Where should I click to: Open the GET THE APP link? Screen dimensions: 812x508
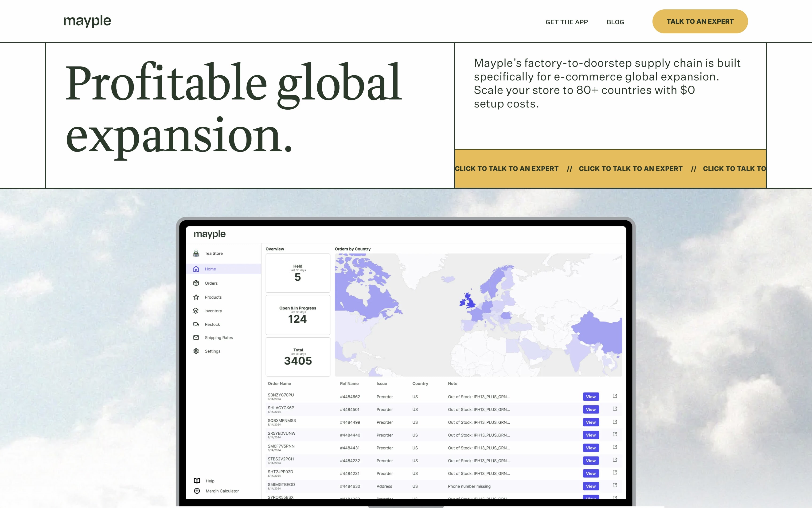tap(566, 22)
